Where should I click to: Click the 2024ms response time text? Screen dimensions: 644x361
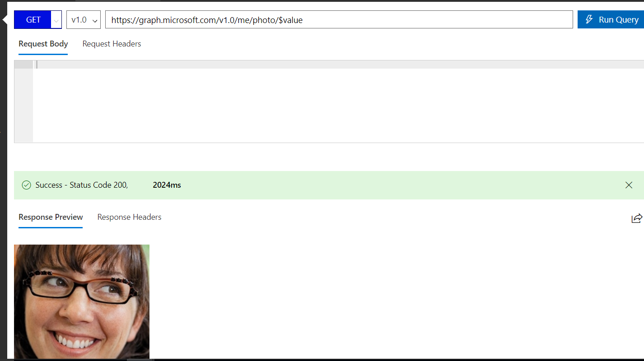click(167, 185)
